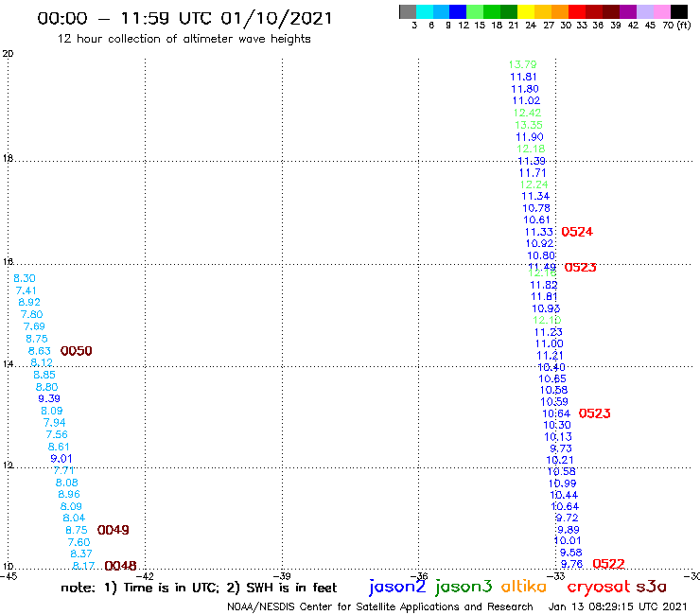Click the "cryosat" satellite legend label
The width and height of the screenshot is (700, 615).
tap(598, 587)
